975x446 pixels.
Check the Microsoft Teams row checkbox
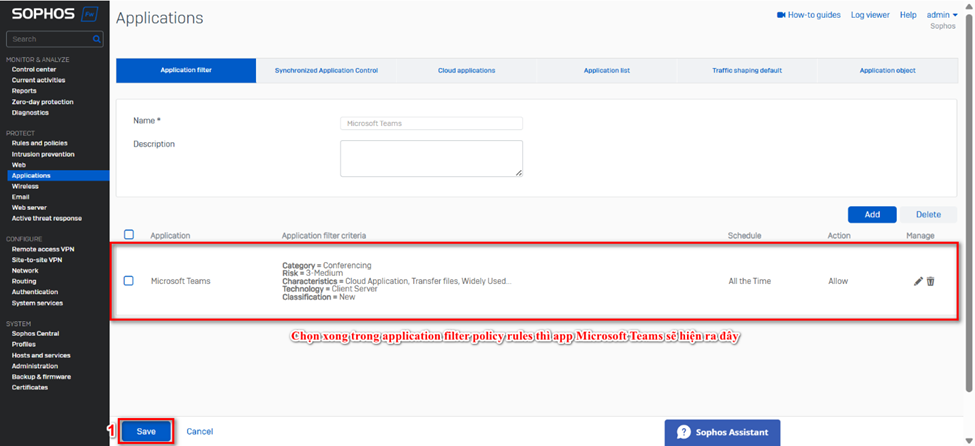(x=129, y=281)
